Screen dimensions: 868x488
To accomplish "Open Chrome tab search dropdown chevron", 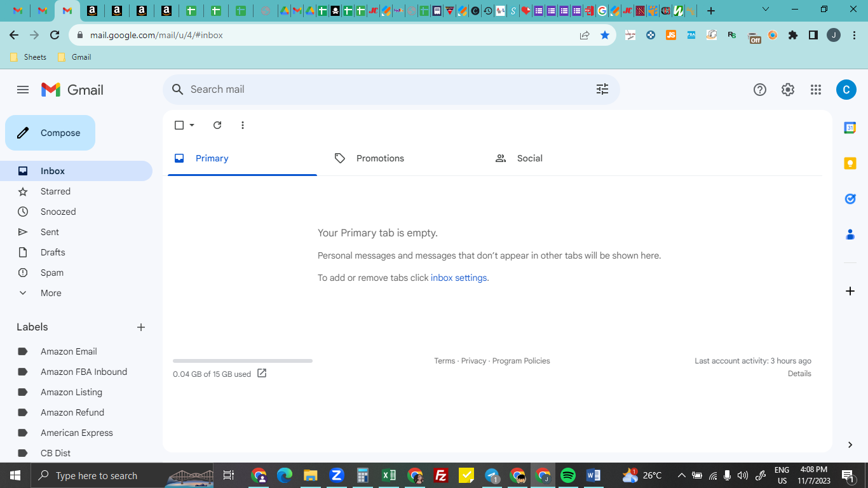I will 766,10.
